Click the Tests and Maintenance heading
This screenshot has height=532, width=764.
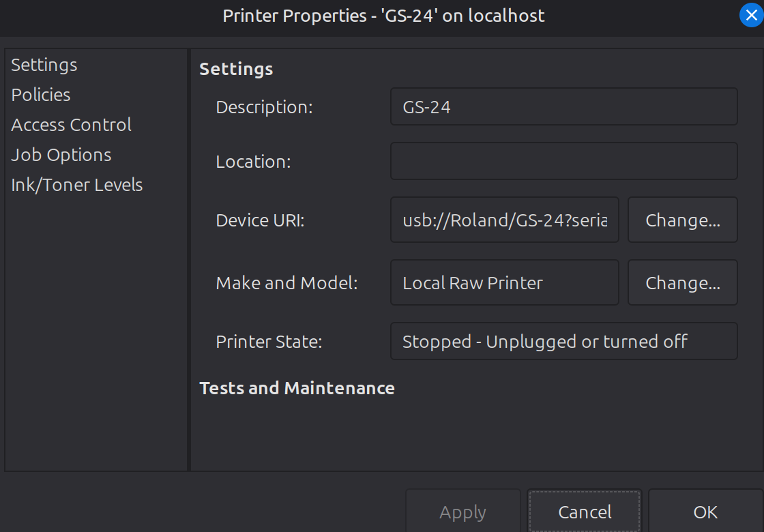(297, 388)
